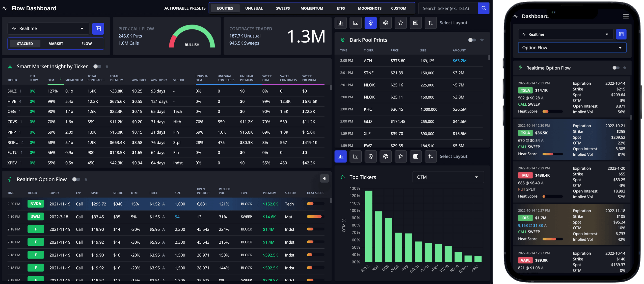Click the blue search magnifier button
The height and width of the screenshot is (284, 644).
pos(483,8)
